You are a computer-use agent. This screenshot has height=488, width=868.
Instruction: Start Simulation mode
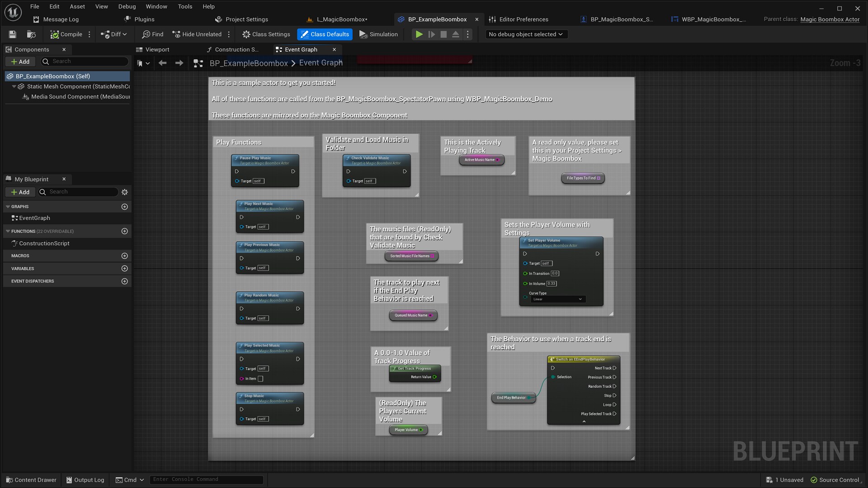tap(379, 34)
